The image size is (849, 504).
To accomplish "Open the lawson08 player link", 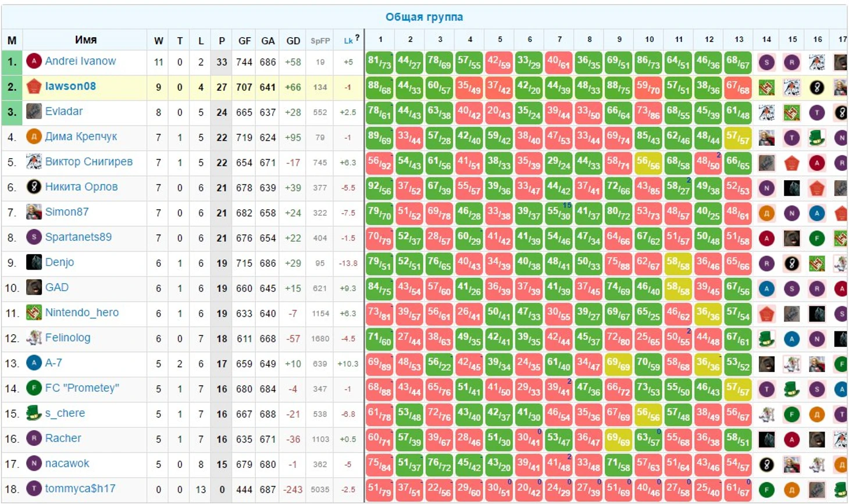I will tap(70, 86).
